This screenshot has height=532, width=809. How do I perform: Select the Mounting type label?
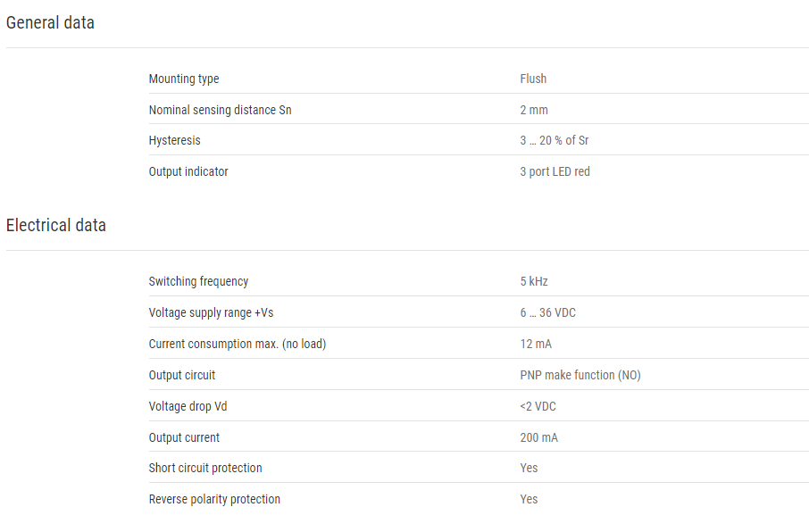pos(184,79)
